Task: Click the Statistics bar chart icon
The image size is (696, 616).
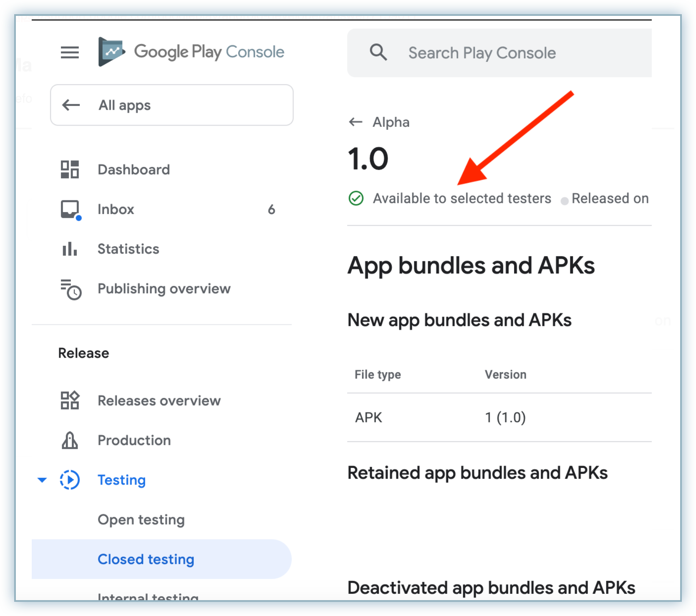Action: 70,249
